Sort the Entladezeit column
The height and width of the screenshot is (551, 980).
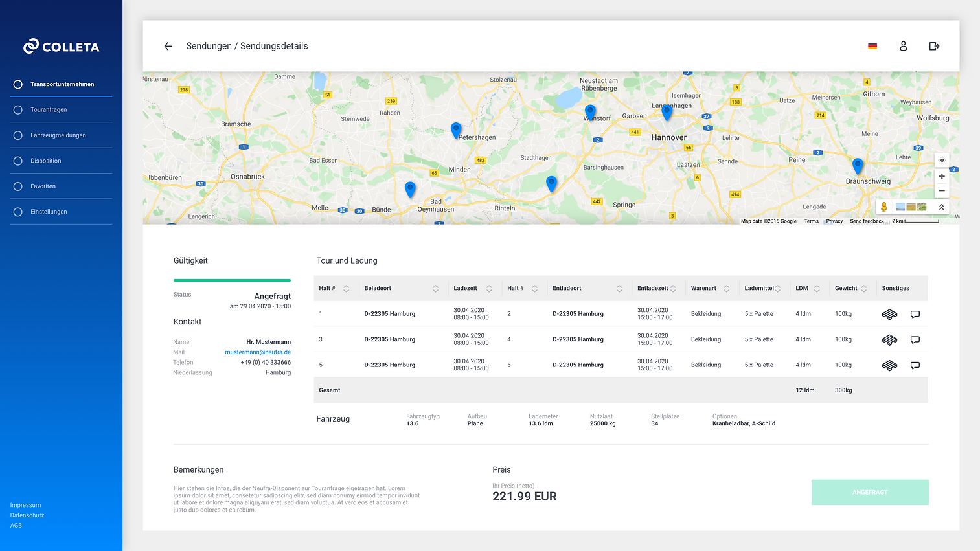coord(673,289)
